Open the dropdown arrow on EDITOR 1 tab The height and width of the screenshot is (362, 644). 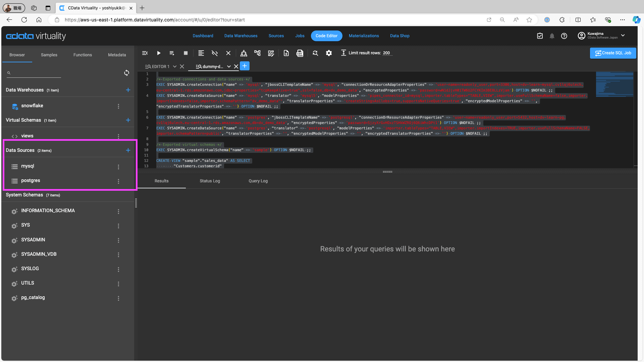(175, 66)
